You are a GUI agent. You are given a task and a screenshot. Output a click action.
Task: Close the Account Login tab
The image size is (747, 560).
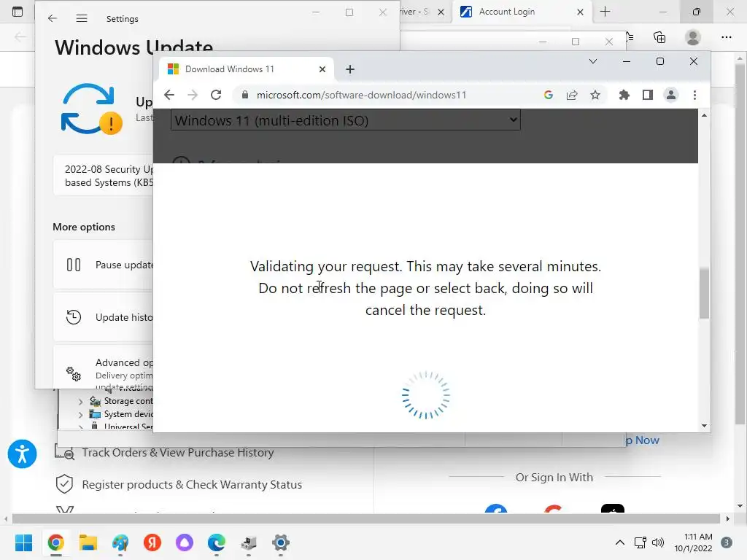point(580,12)
